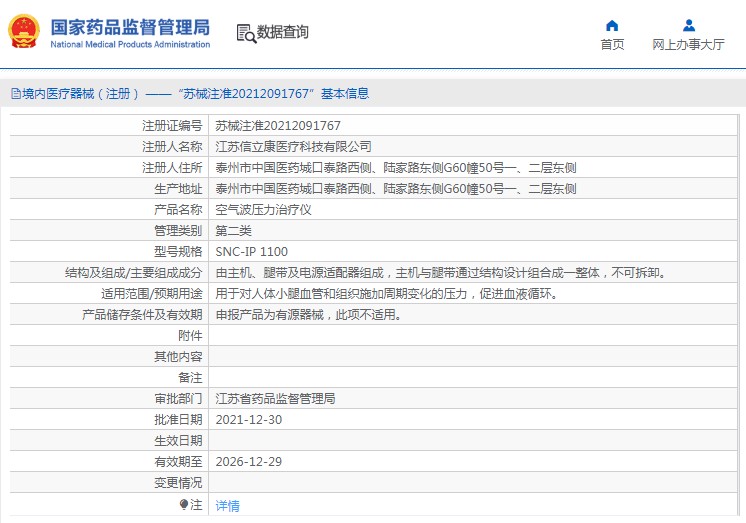Click 首页 text label
746x523 pixels.
[x=612, y=44]
